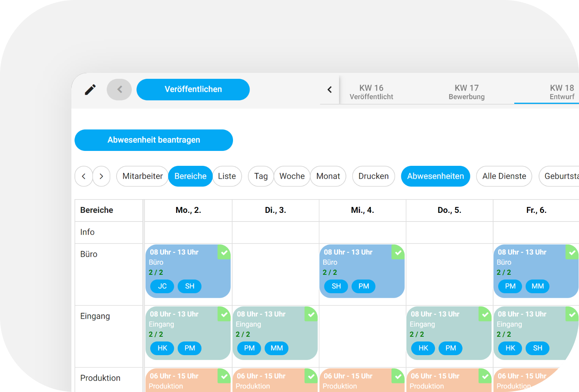Click HK chip in Friday Eingang shift
The width and height of the screenshot is (579, 392).
pos(510,348)
